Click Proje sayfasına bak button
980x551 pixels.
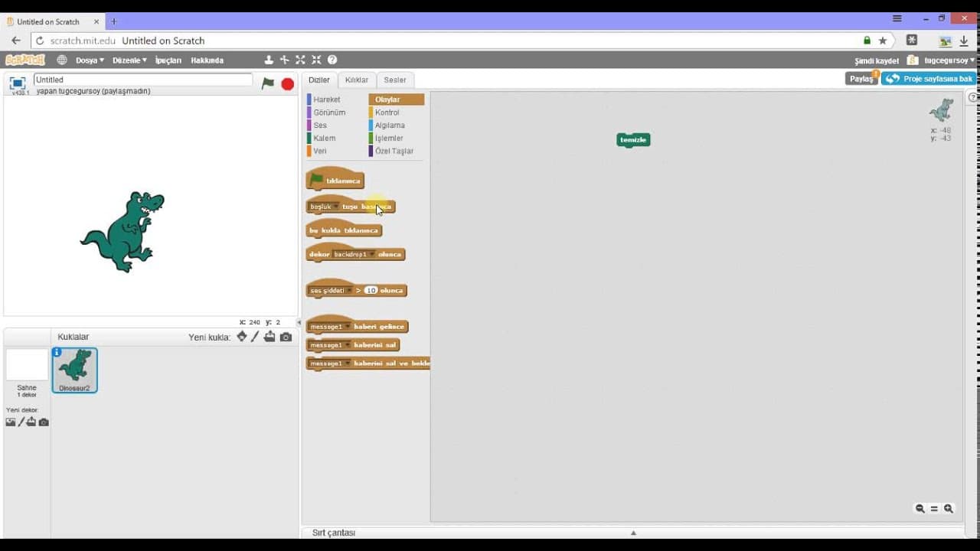tap(929, 79)
